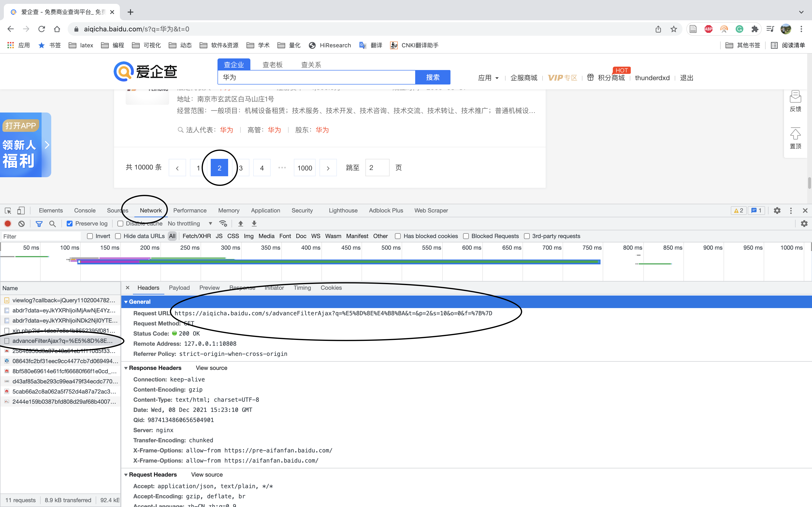This screenshot has height=507, width=812.
Task: Check the Invert filter checkbox
Action: 90,236
